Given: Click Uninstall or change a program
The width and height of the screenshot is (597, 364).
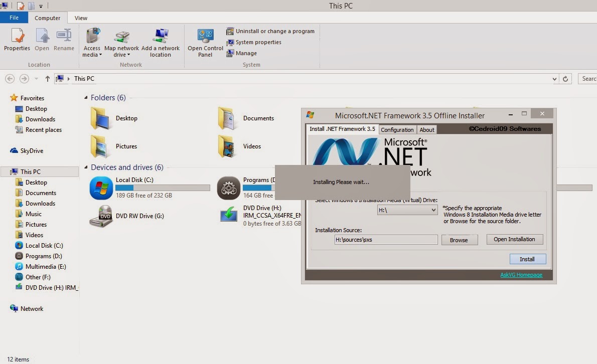Looking at the screenshot, I should pyautogui.click(x=270, y=31).
